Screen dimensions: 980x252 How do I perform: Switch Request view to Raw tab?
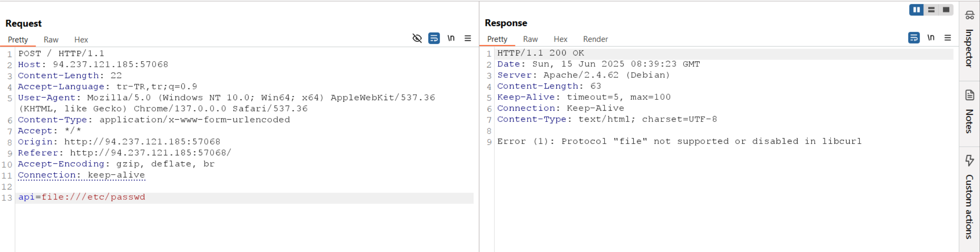point(51,40)
